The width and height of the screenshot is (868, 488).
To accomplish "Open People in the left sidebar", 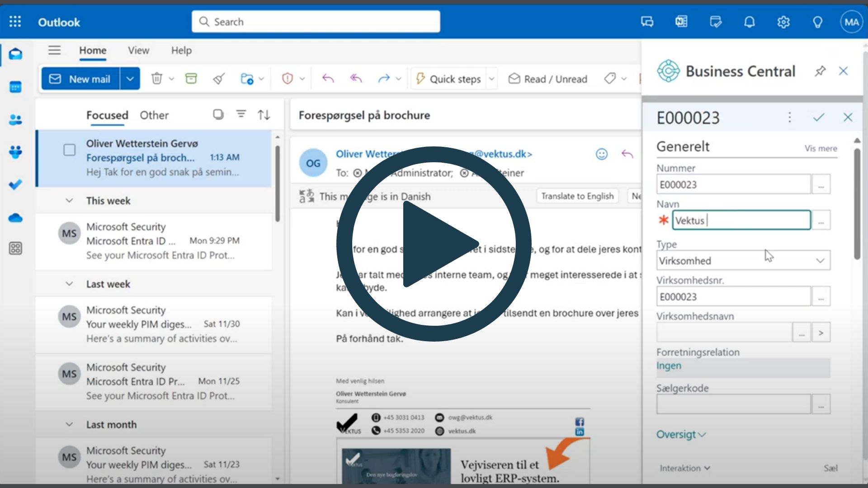I will [x=15, y=120].
